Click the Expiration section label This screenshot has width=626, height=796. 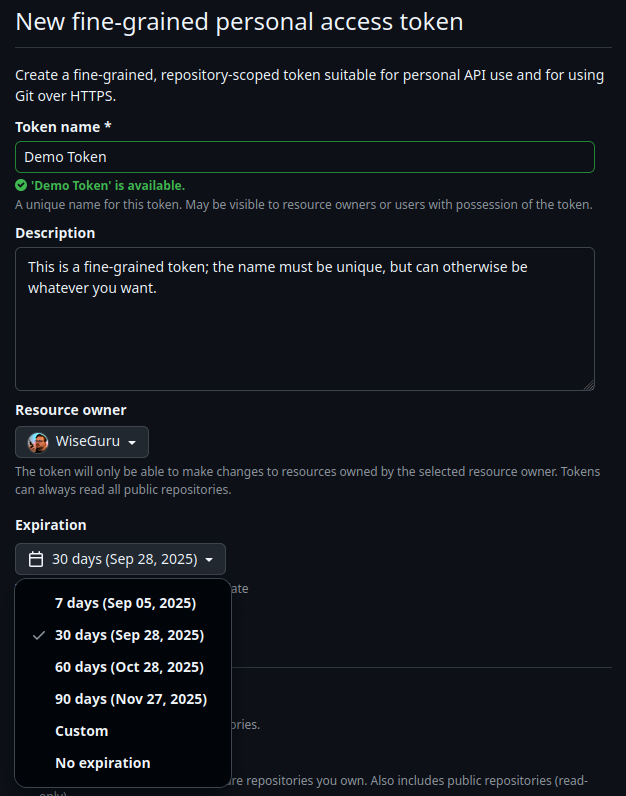(51, 525)
